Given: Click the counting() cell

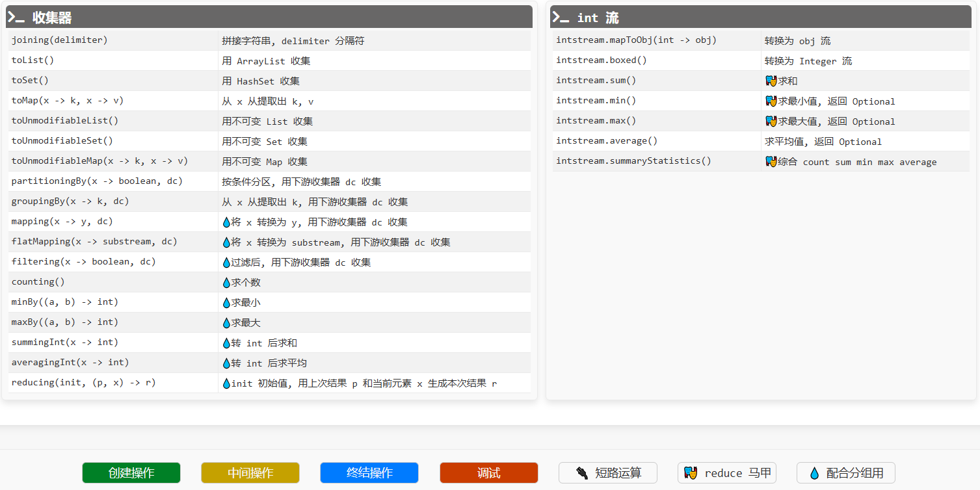Looking at the screenshot, I should point(113,282).
